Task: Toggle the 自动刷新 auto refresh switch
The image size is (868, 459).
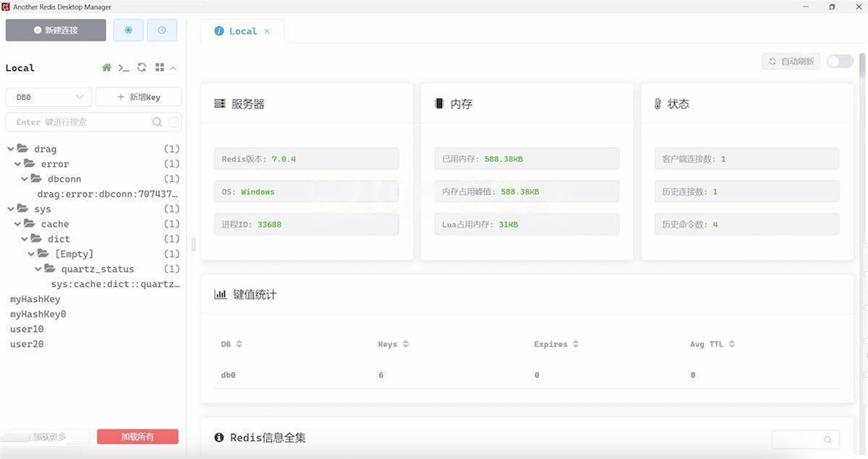Action: [x=840, y=61]
